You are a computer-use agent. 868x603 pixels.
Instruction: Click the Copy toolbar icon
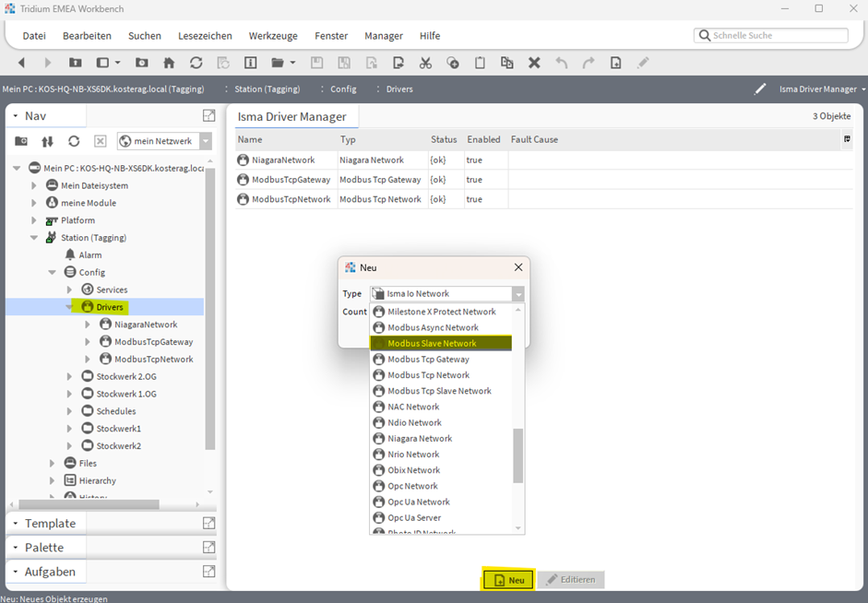point(453,63)
